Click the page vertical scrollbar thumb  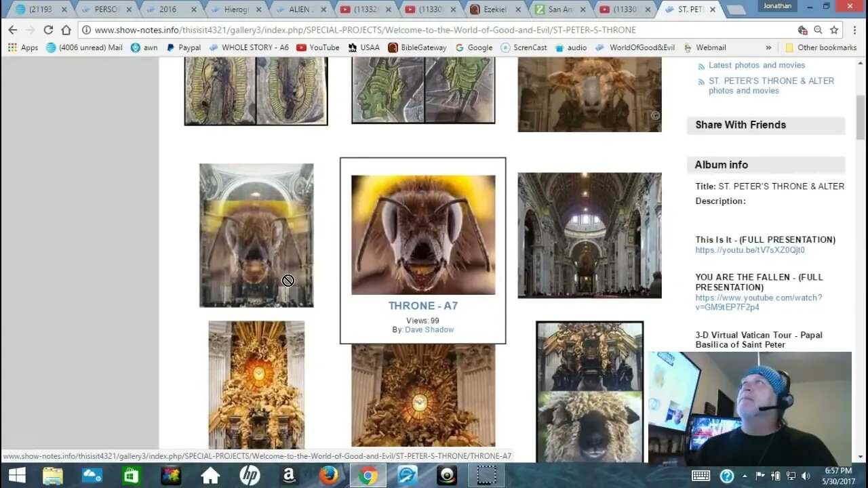pyautogui.click(x=861, y=117)
